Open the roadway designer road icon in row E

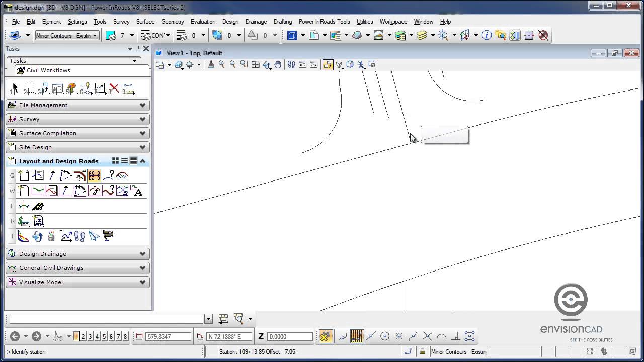point(38,206)
